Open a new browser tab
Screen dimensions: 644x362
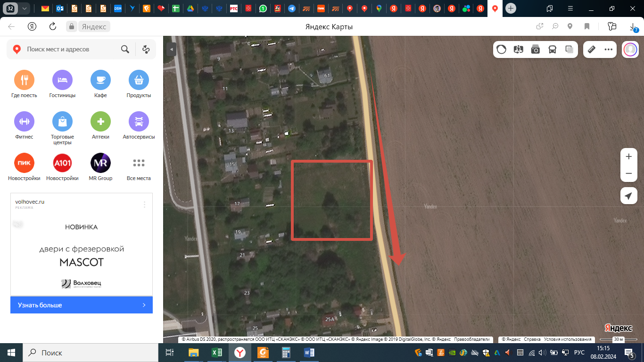pyautogui.click(x=511, y=8)
